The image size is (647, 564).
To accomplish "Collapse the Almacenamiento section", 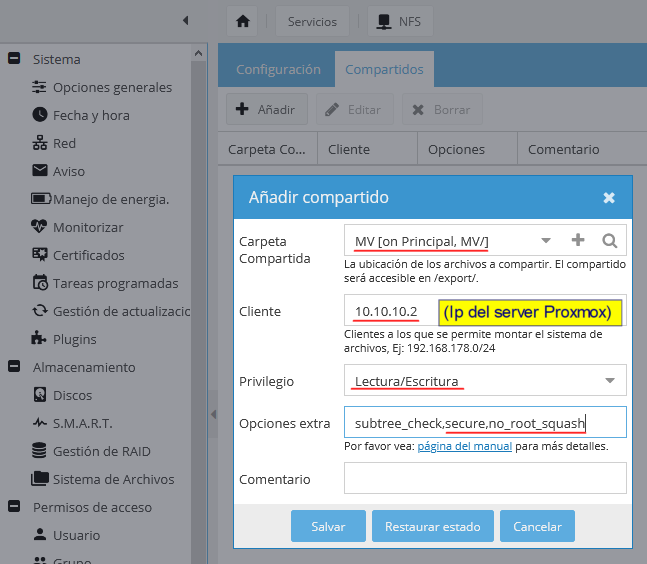I will pos(14,366).
